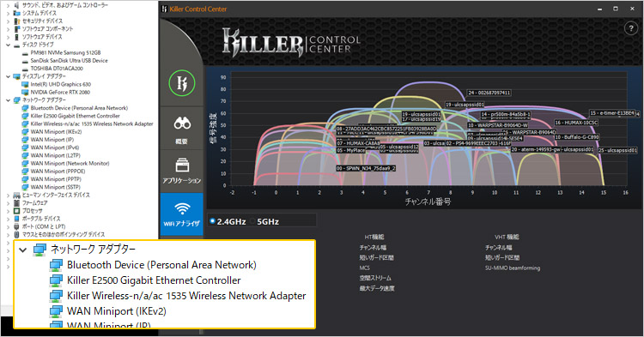Expand the ポータブル デバイス node
The image size is (644, 337).
coord(9,219)
